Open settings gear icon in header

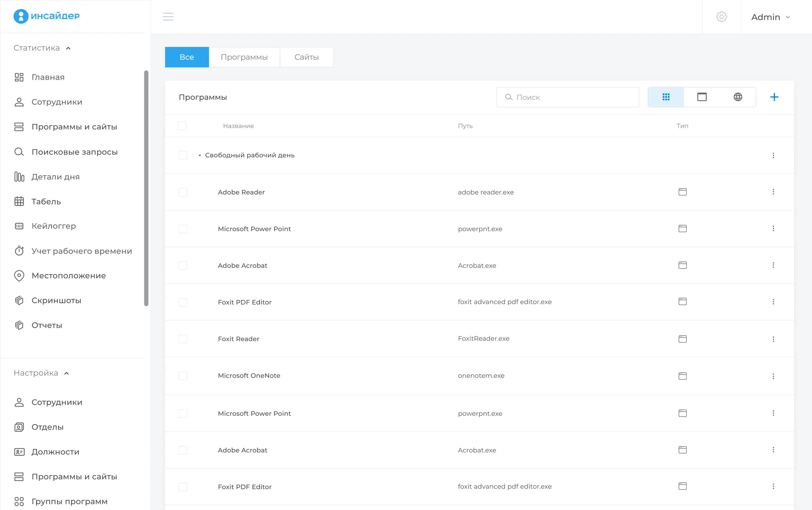click(x=721, y=17)
